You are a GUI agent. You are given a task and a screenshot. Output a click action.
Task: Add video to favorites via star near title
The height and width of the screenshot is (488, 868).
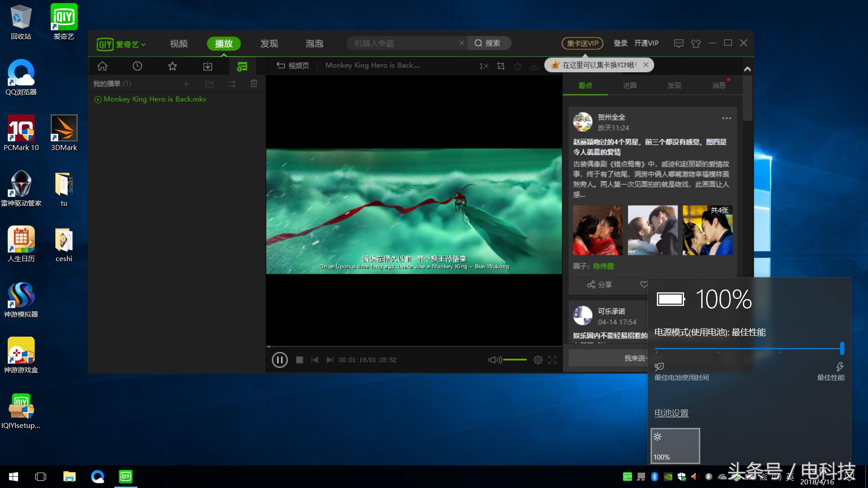click(x=518, y=66)
